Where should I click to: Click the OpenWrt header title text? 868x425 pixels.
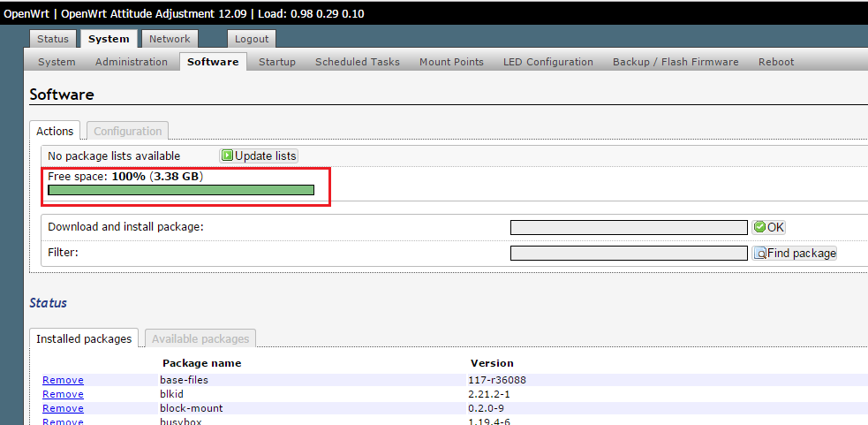[184, 14]
